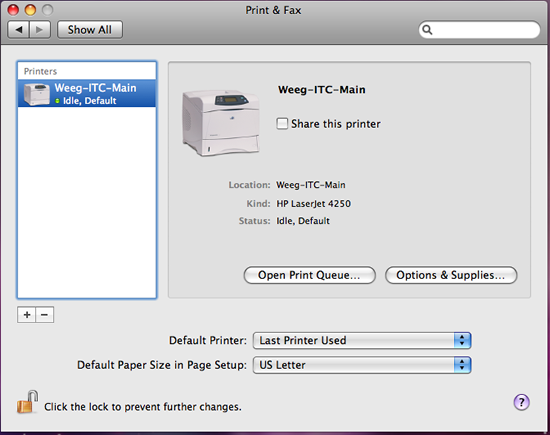Open the Default Paper Size dropdown

click(x=362, y=365)
